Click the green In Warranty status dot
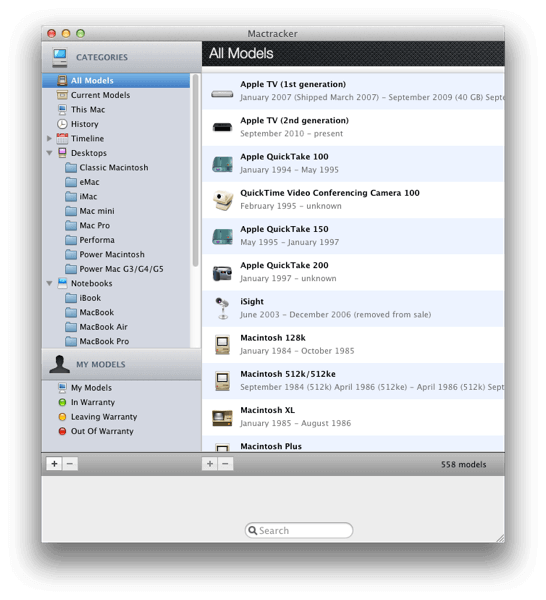The height and width of the screenshot is (600, 546). click(x=62, y=403)
